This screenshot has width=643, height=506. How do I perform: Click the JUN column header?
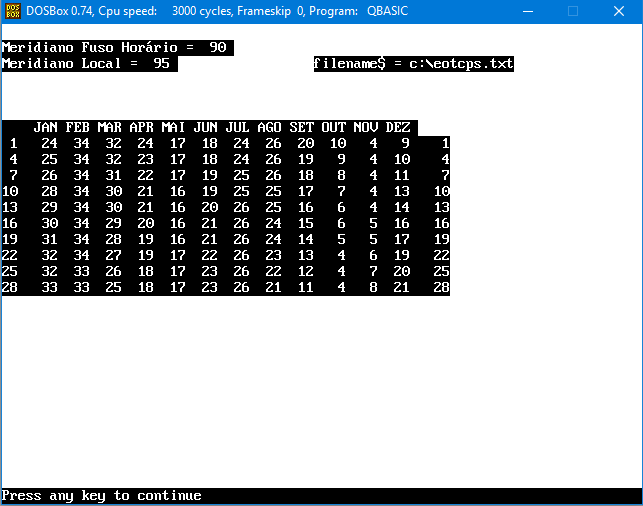pyautogui.click(x=205, y=128)
